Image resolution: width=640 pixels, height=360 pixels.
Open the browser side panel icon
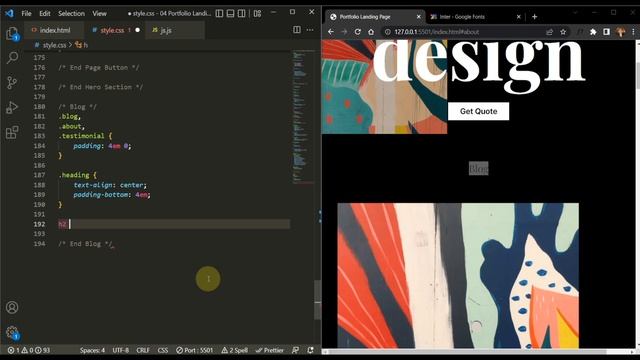(607, 32)
